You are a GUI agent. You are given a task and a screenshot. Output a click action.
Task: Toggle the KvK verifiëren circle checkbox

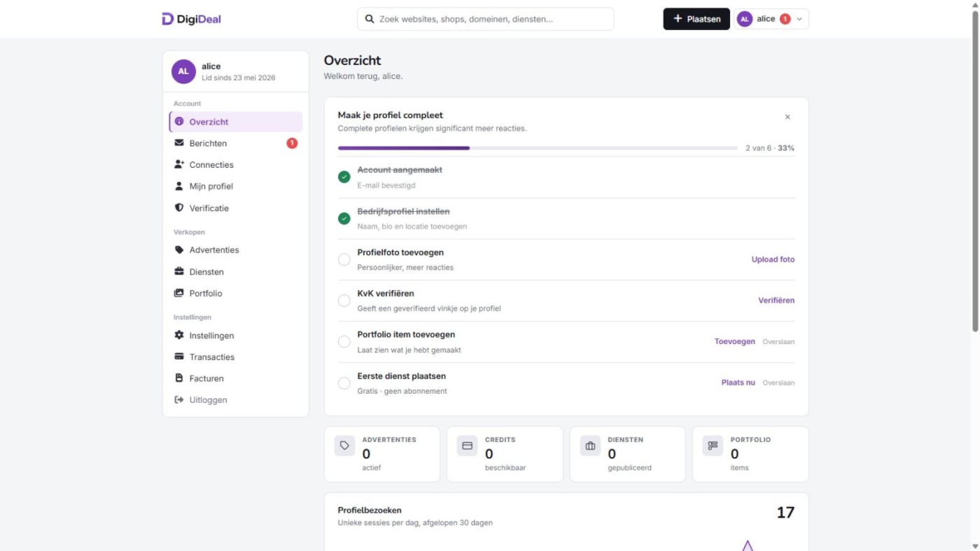(344, 300)
